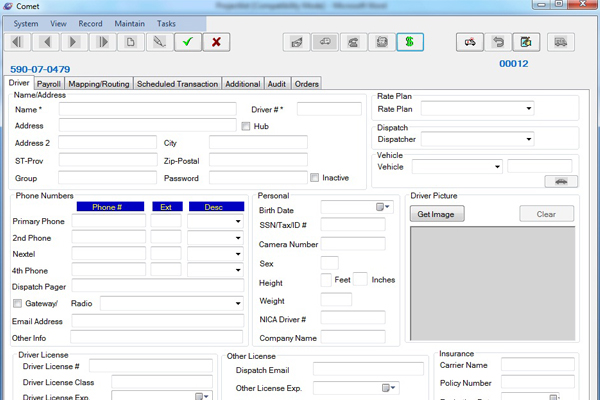600x400 pixels.
Task: Switch to the Scheduled Transaction tab
Action: 177,84
